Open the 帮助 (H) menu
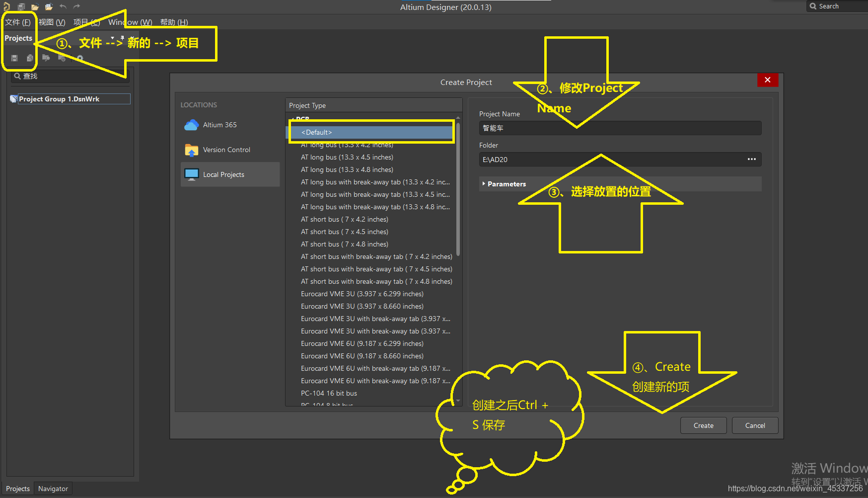 point(174,22)
